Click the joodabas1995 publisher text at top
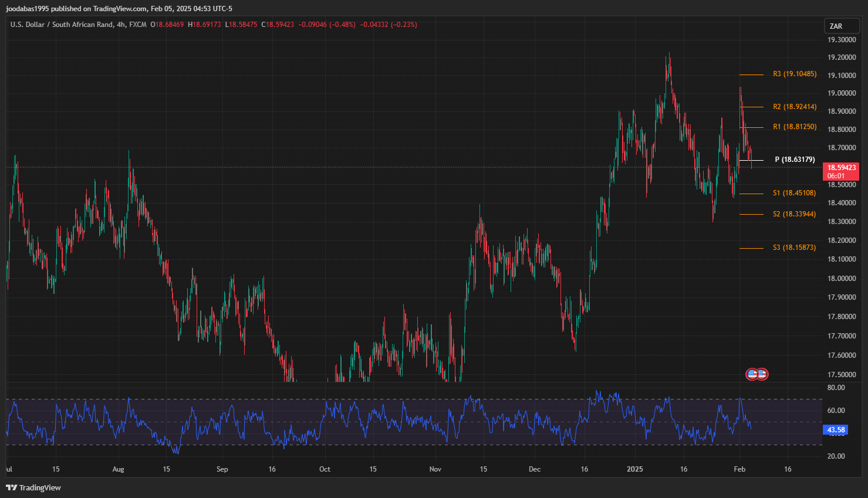 [x=27, y=9]
